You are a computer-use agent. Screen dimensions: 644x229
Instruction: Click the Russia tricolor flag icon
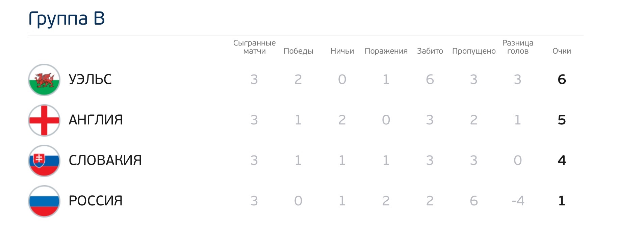point(44,201)
